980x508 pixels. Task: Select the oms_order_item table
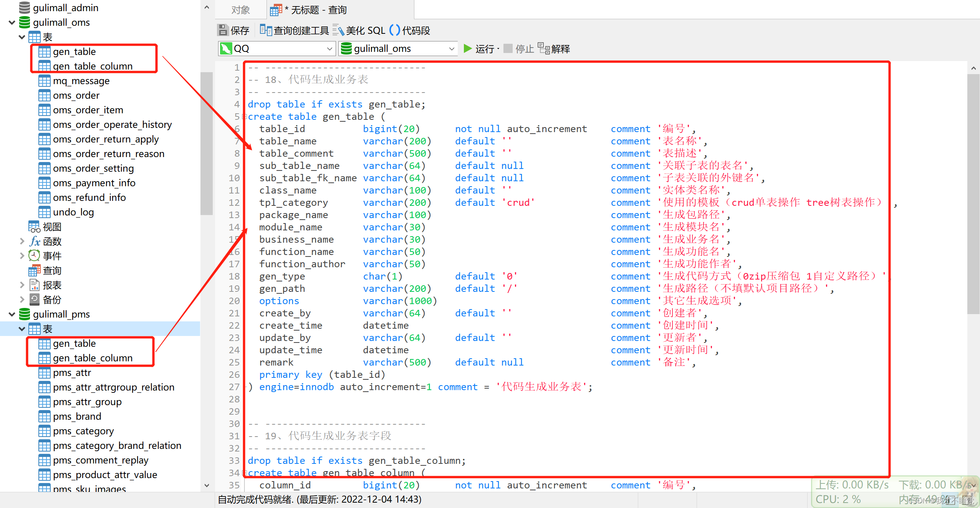click(x=88, y=110)
